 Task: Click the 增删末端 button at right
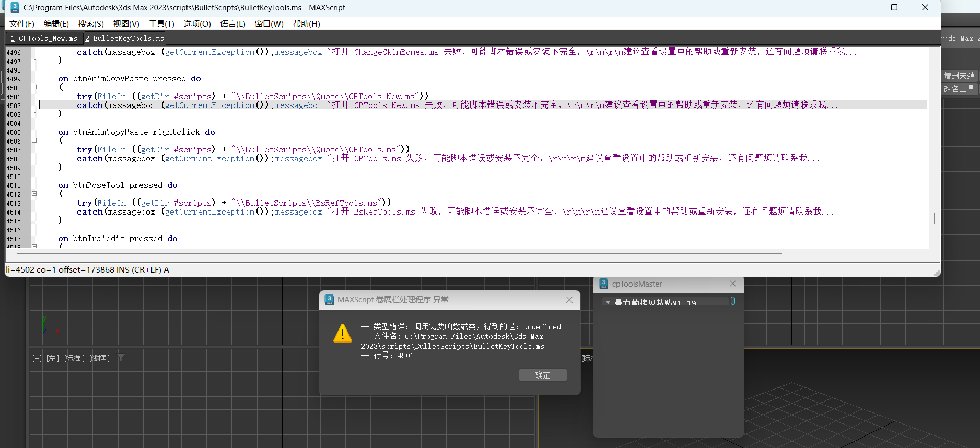point(959,76)
